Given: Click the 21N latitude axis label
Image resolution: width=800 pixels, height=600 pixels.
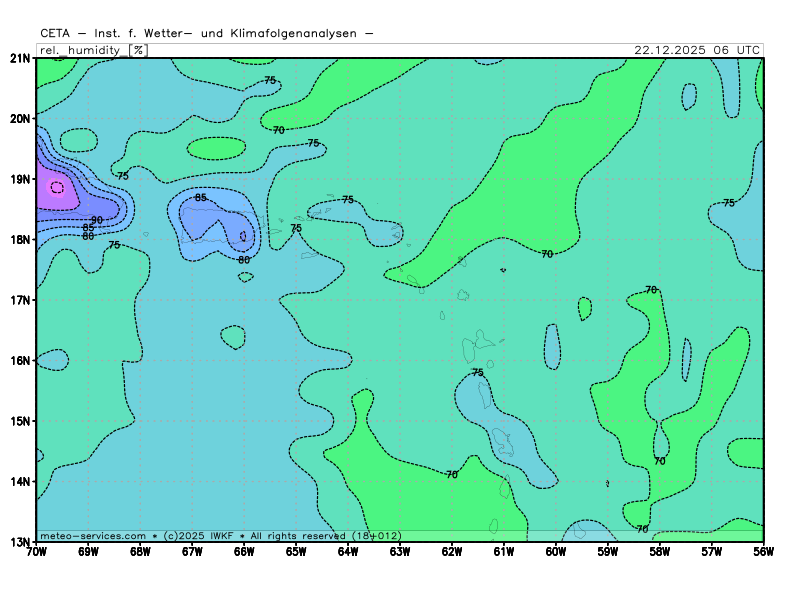Looking at the screenshot, I should 20,58.
